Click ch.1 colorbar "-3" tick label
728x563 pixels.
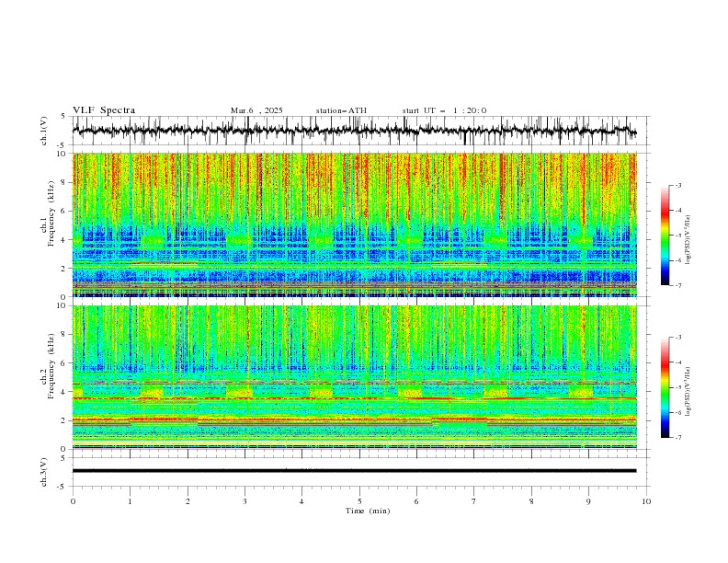click(678, 185)
